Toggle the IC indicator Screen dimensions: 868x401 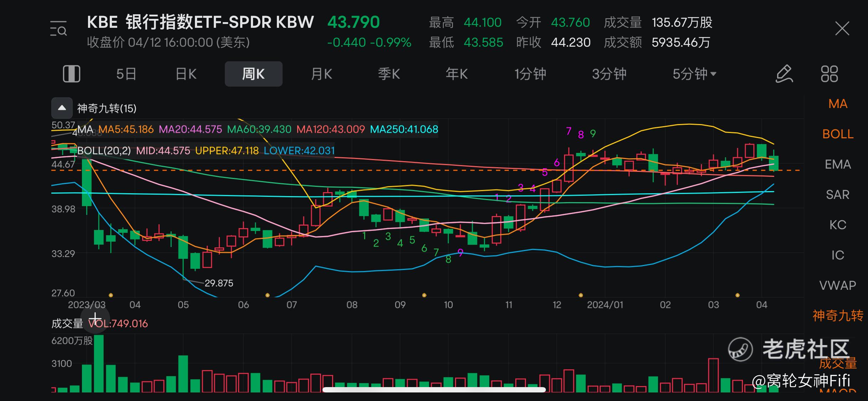838,255
